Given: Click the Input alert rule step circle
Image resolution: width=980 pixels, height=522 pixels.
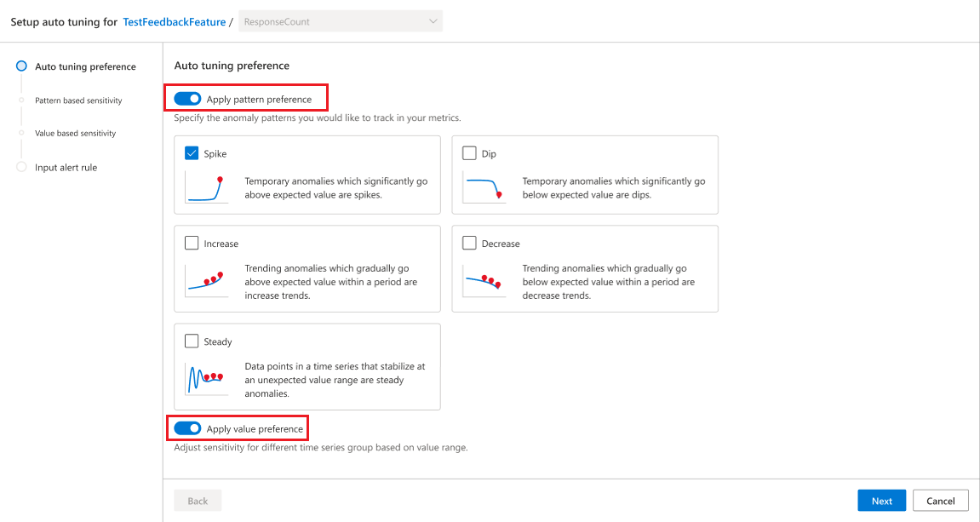Looking at the screenshot, I should (22, 167).
